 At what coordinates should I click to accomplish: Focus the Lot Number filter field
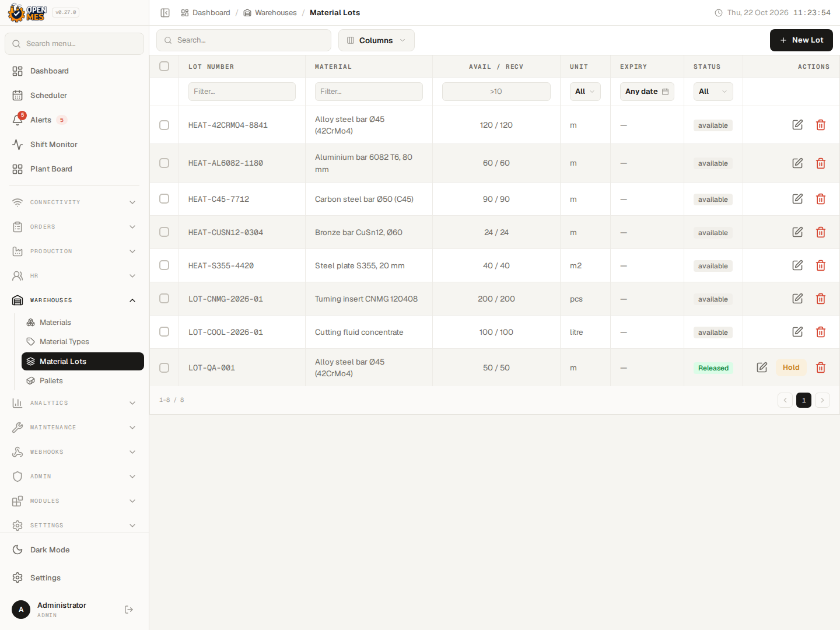pos(242,92)
